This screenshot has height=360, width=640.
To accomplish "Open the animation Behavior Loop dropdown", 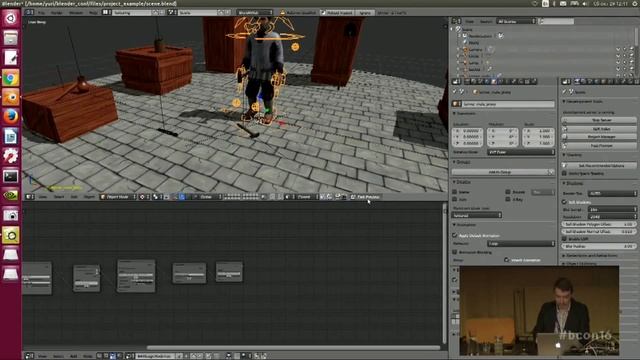I will coord(521,243).
